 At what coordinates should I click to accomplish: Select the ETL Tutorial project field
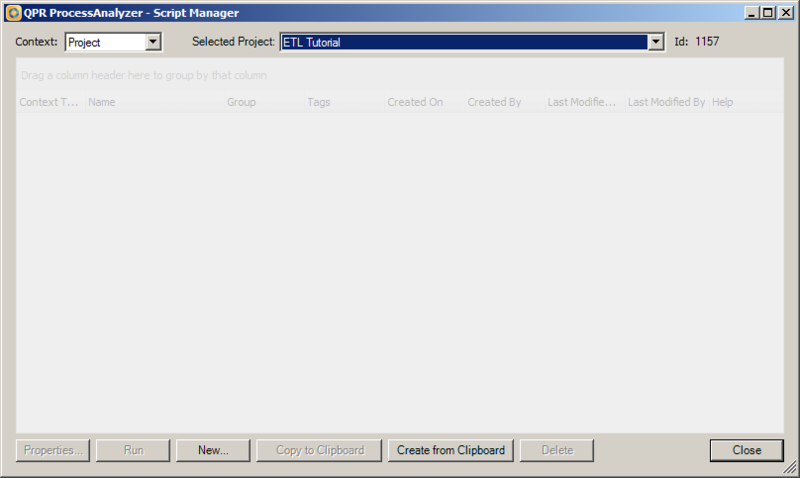464,42
